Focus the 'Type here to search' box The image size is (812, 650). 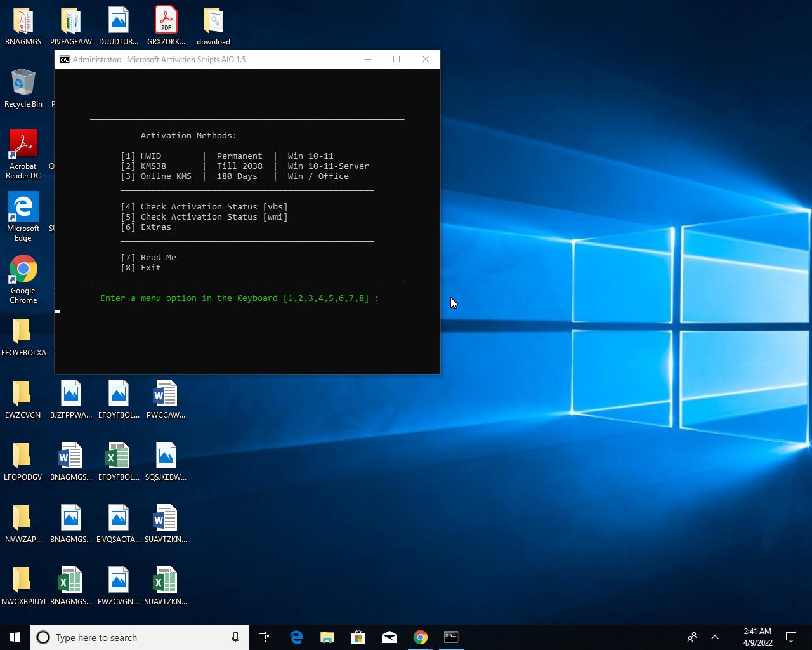tap(140, 637)
